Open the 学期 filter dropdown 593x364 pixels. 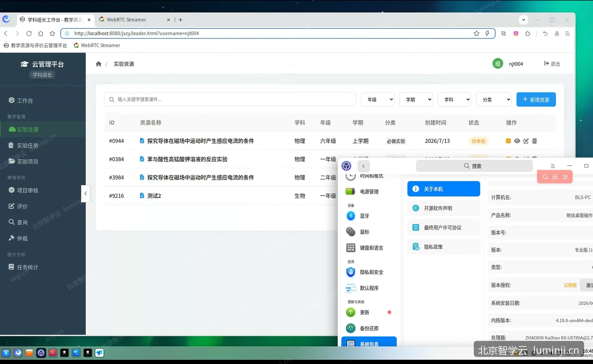416,99
